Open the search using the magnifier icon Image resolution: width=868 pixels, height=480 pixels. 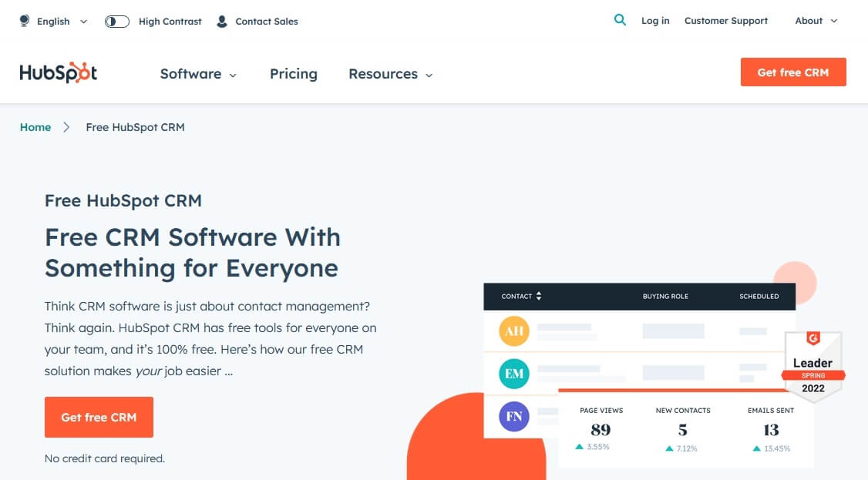[621, 20]
